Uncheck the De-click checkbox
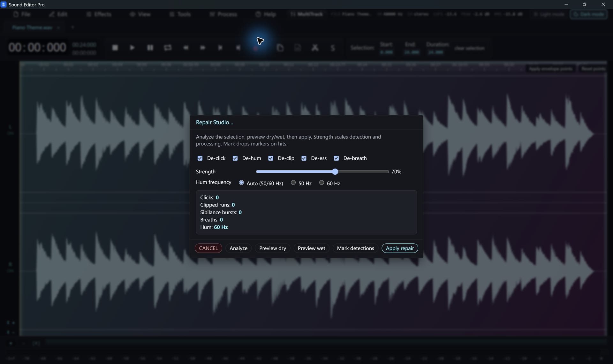 click(x=200, y=158)
